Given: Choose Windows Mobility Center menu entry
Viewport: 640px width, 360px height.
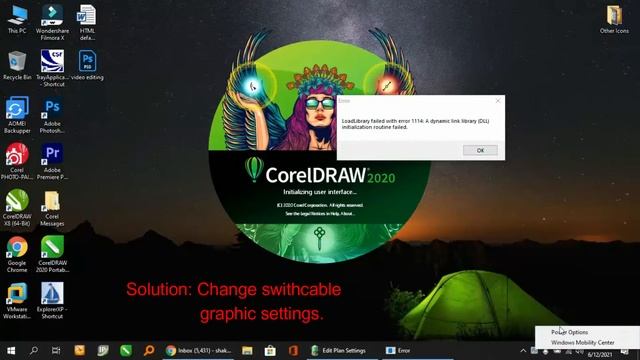Looking at the screenshot, I should point(582,342).
